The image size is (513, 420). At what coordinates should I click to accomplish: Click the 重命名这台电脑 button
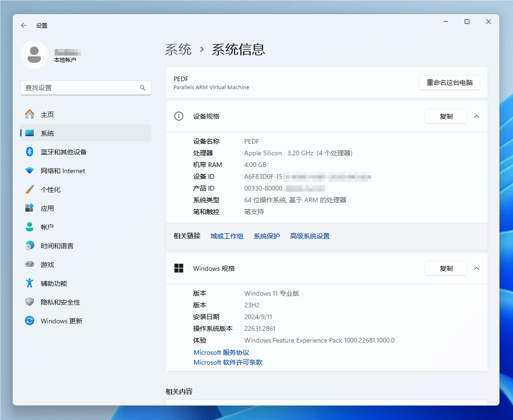coord(449,83)
